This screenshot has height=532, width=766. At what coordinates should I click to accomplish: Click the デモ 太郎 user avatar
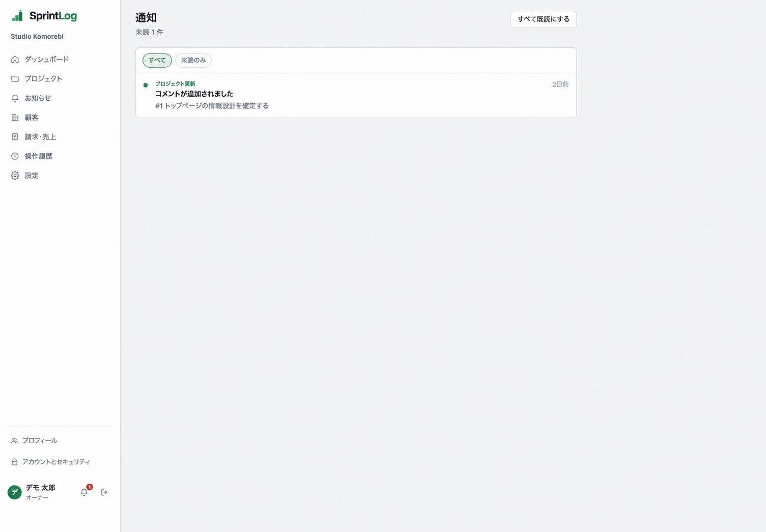[x=15, y=492]
